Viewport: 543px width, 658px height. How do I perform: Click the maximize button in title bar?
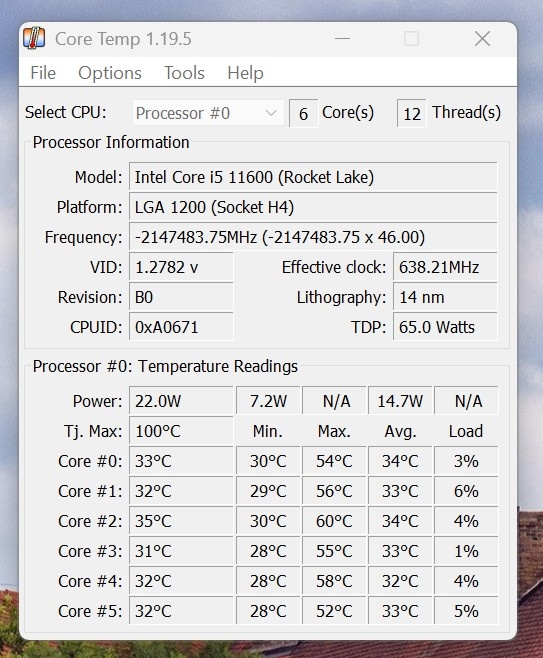[x=411, y=39]
